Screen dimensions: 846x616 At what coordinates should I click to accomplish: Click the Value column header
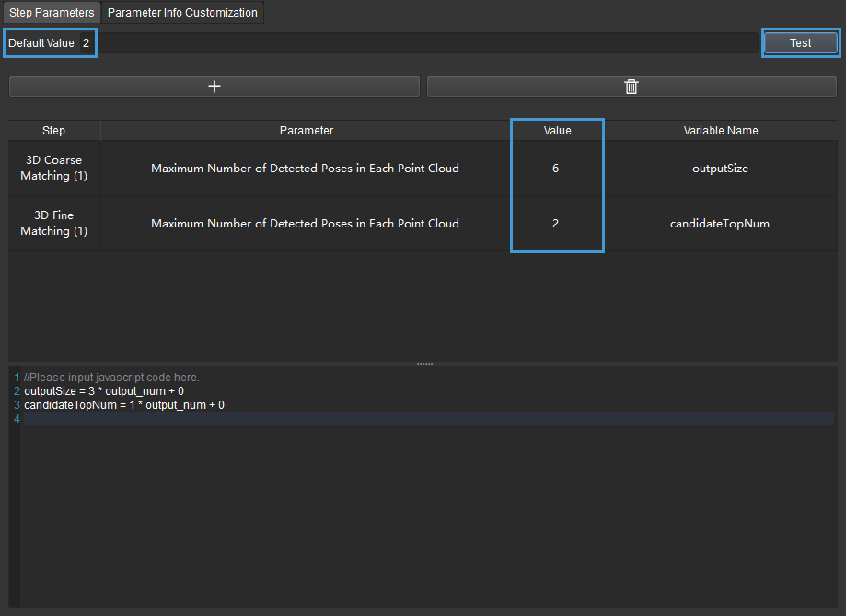click(x=557, y=131)
